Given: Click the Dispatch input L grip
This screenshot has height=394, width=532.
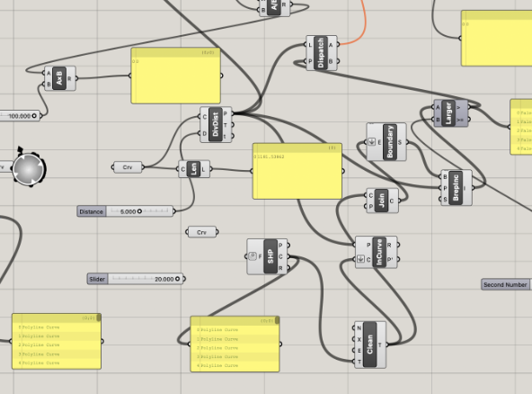Looking at the screenshot, I should tap(306, 44).
